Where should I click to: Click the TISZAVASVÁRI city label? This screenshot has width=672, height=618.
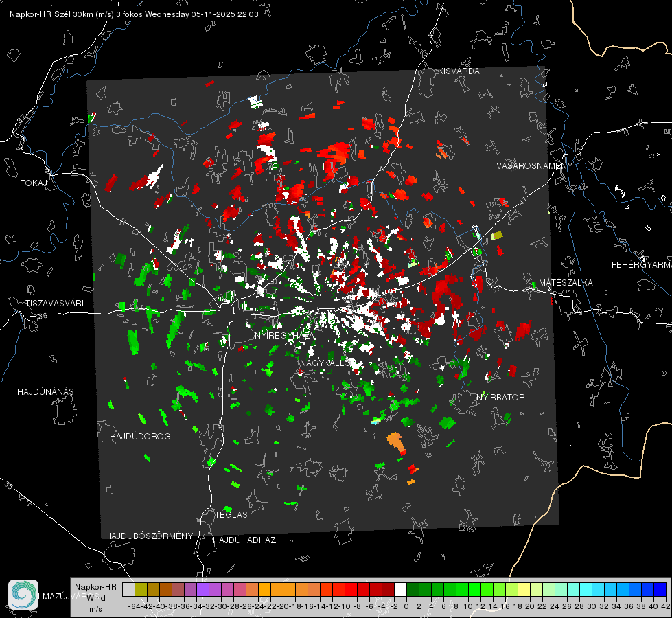pos(54,304)
